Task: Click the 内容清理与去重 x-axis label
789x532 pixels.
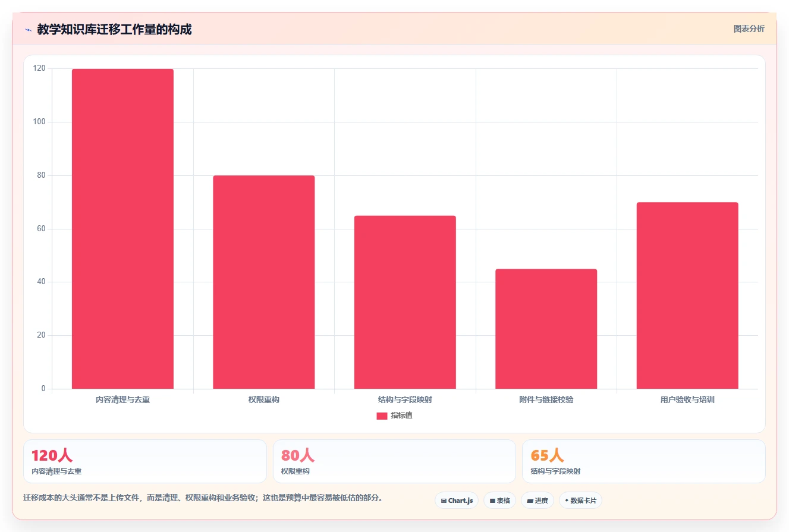Action: click(x=122, y=399)
